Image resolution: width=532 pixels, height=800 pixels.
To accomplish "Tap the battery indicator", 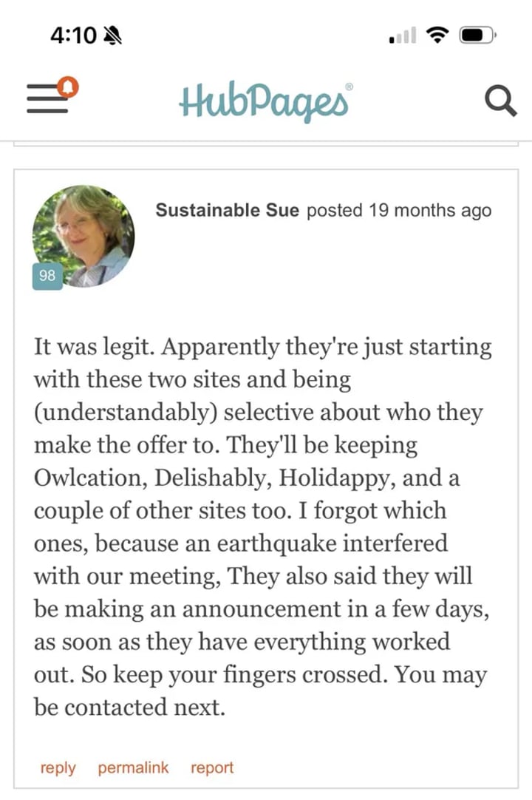I will click(478, 35).
